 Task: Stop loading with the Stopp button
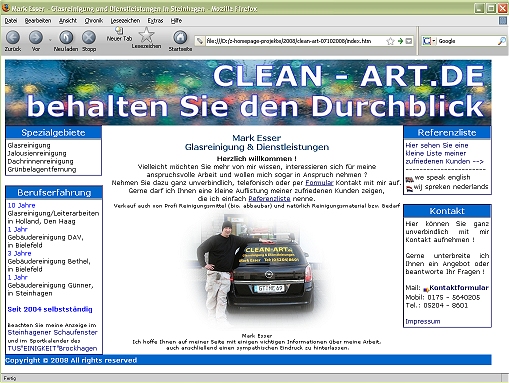pyautogui.click(x=89, y=37)
